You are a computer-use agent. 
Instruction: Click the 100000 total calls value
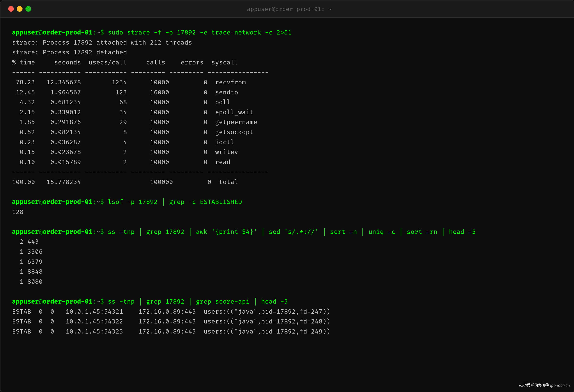pos(161,182)
